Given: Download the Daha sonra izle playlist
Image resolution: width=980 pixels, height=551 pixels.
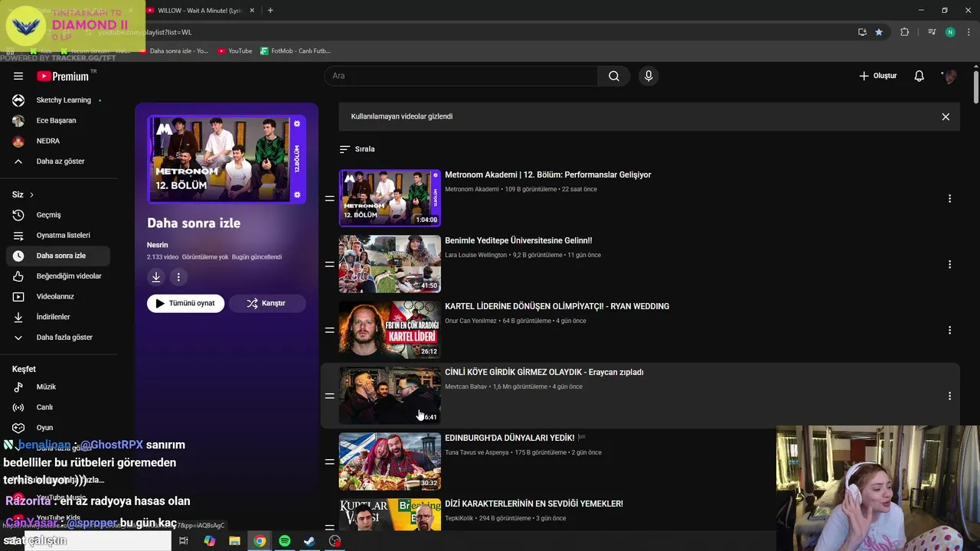Looking at the screenshot, I should click(x=156, y=277).
